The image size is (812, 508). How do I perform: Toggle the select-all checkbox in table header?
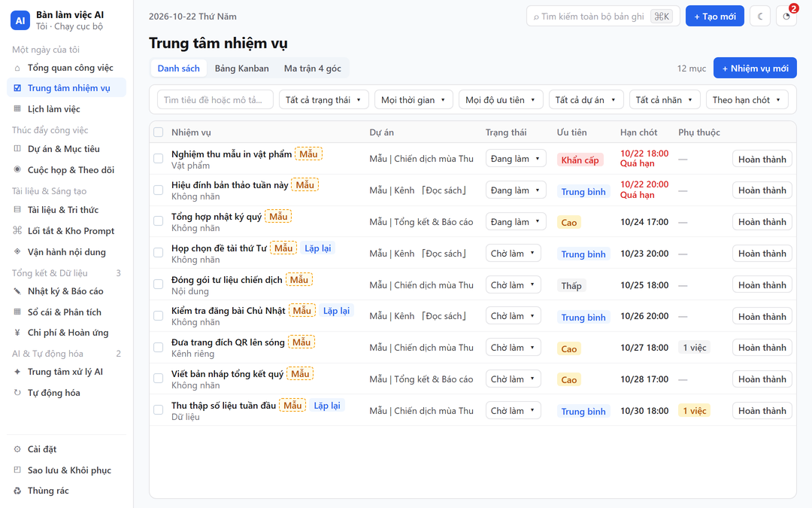click(159, 132)
